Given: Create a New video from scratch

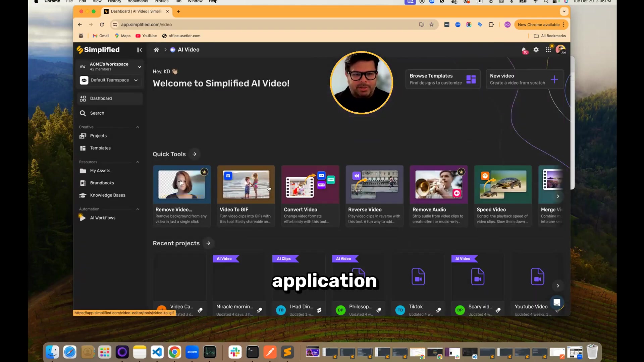Looking at the screenshot, I should (x=525, y=79).
